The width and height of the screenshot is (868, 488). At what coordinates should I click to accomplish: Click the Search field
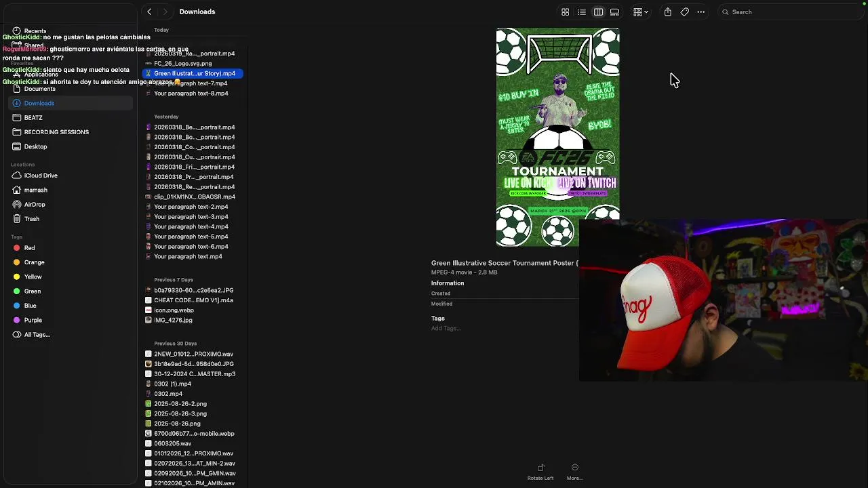pos(790,12)
